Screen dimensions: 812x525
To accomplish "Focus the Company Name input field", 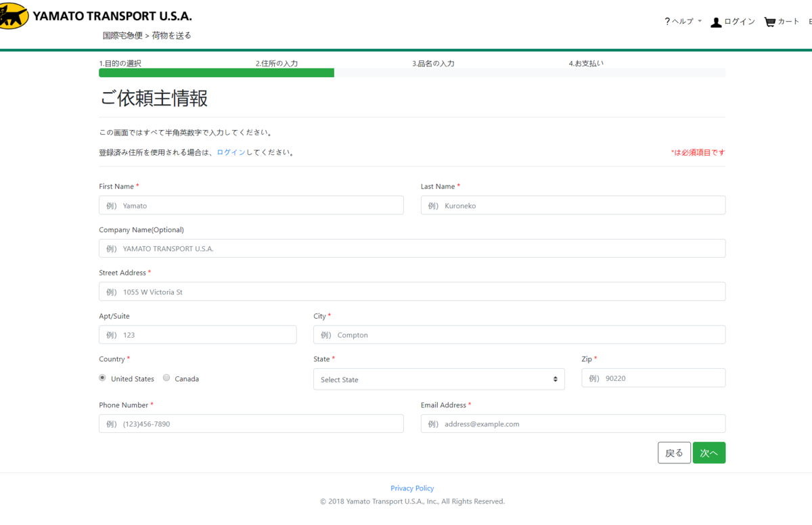I will [x=412, y=248].
